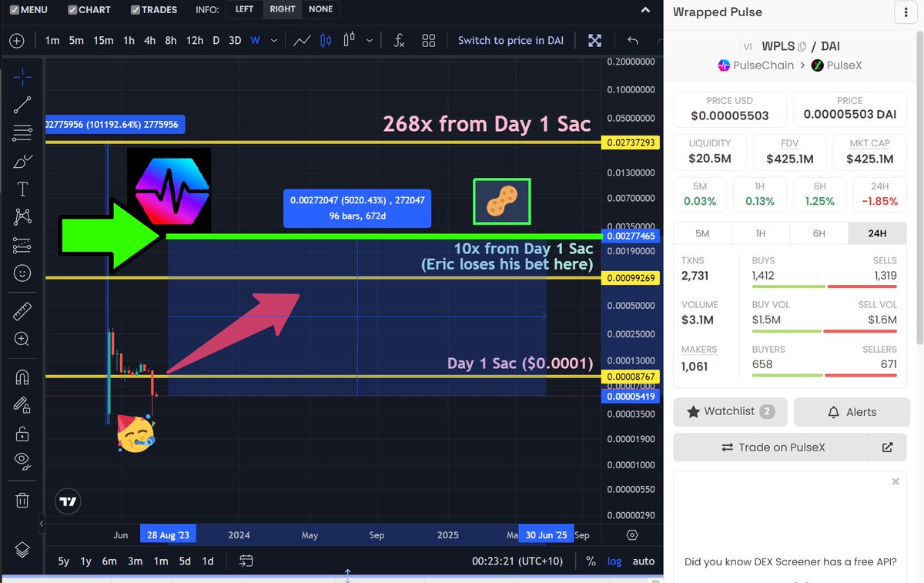Image resolution: width=924 pixels, height=583 pixels.
Task: Toggle log scale on the chart
Action: click(614, 561)
